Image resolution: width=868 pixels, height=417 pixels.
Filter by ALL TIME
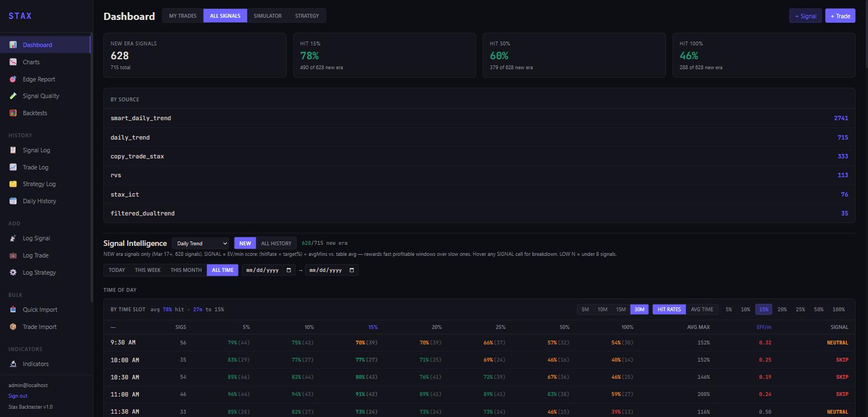(x=223, y=270)
